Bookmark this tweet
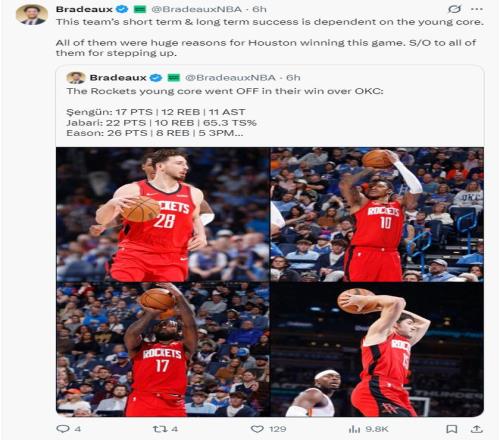This screenshot has height=440, width=500. click(x=452, y=429)
